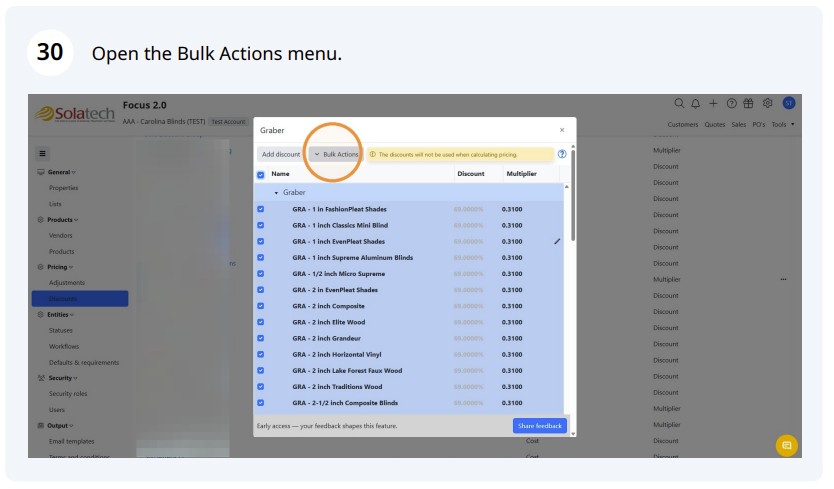The width and height of the screenshot is (834, 489).
Task: Edit GRA - 1 inch EvenPleat Shades pencil icon
Action: pyautogui.click(x=557, y=242)
